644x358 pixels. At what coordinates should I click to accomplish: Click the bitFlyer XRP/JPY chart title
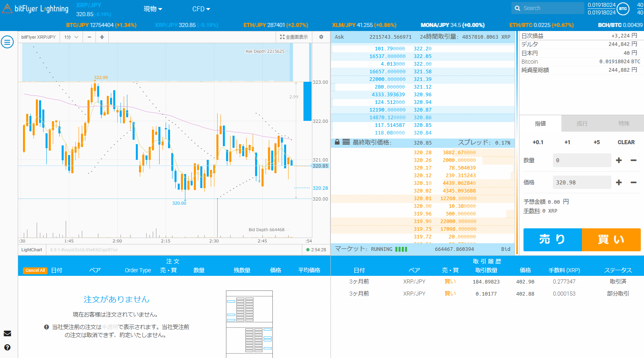tap(38, 37)
